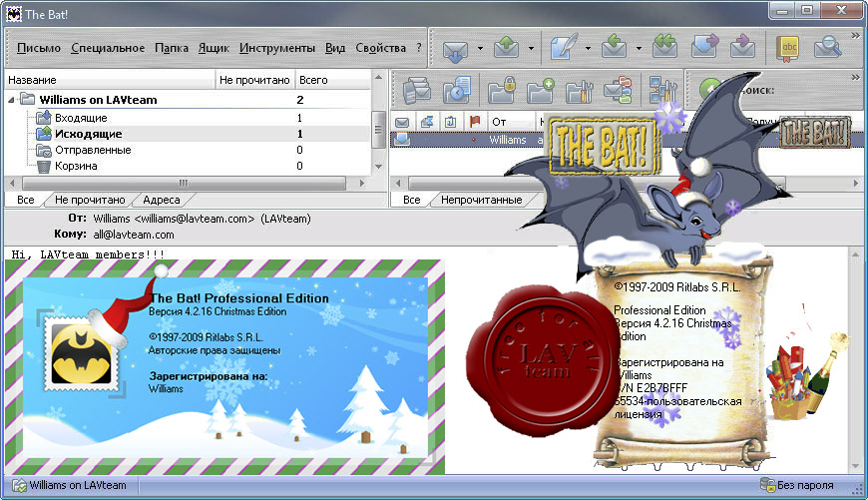Expand the main toolbar overflow chevron
The width and height of the screenshot is (868, 500).
click(x=856, y=36)
